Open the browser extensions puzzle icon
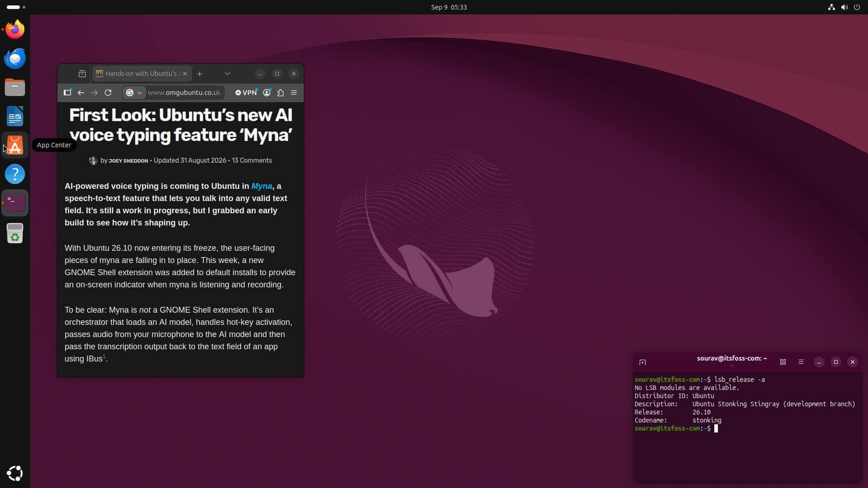The height and width of the screenshot is (488, 868). pos(280,93)
